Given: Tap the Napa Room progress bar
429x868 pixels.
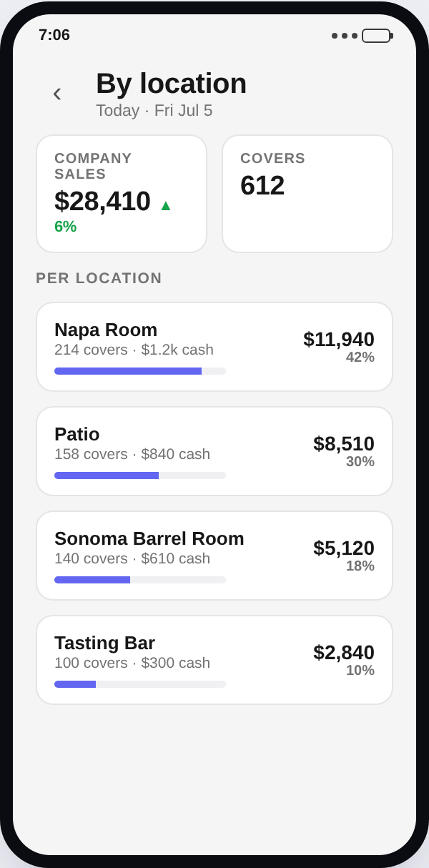Looking at the screenshot, I should 140,371.
